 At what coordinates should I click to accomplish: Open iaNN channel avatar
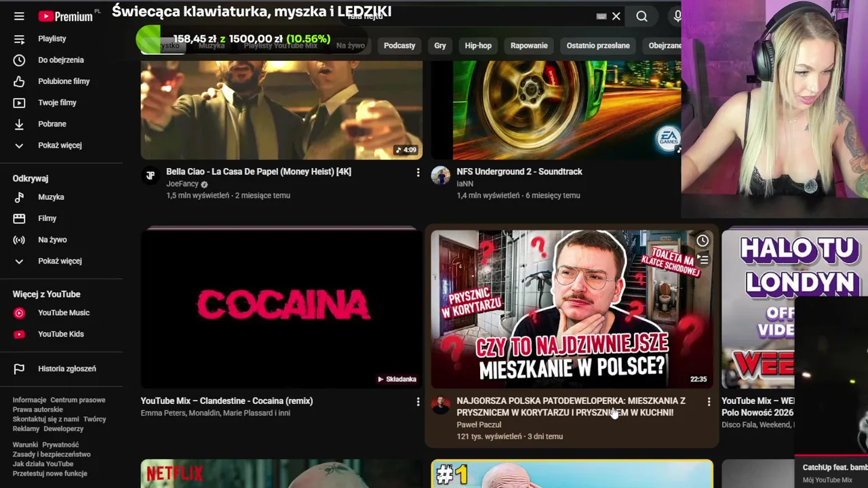tap(441, 176)
